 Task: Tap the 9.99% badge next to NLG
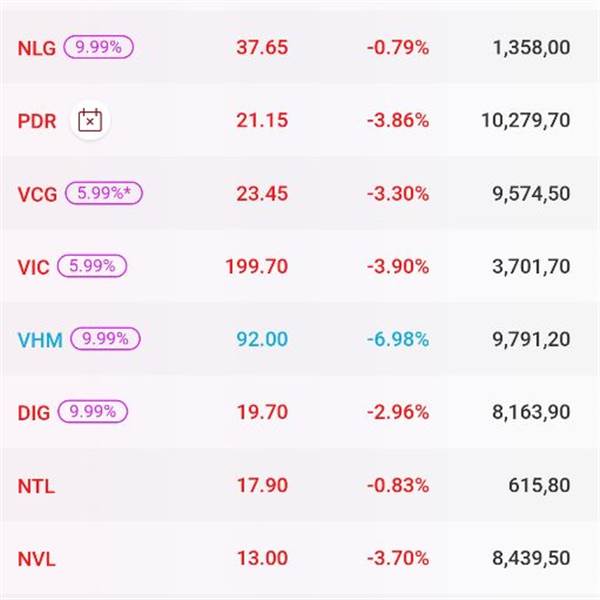click(98, 47)
